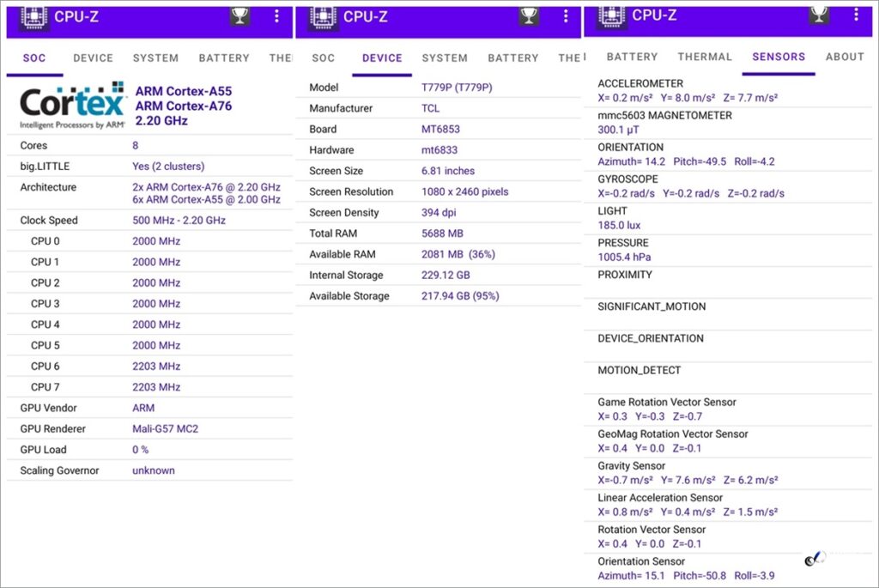Open the trophy icon on the SOC screen

pyautogui.click(x=240, y=16)
